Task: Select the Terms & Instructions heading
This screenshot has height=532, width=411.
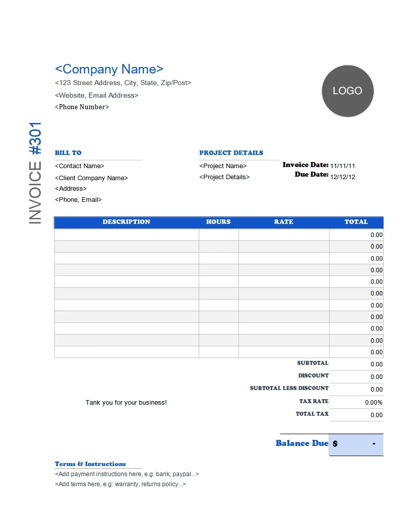Action: (89, 464)
